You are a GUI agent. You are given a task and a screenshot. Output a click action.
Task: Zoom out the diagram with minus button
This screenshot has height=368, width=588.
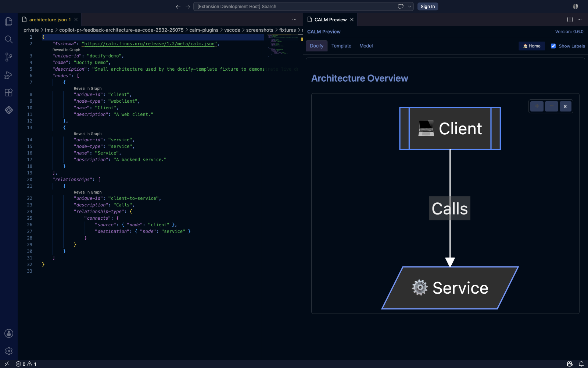pyautogui.click(x=551, y=106)
